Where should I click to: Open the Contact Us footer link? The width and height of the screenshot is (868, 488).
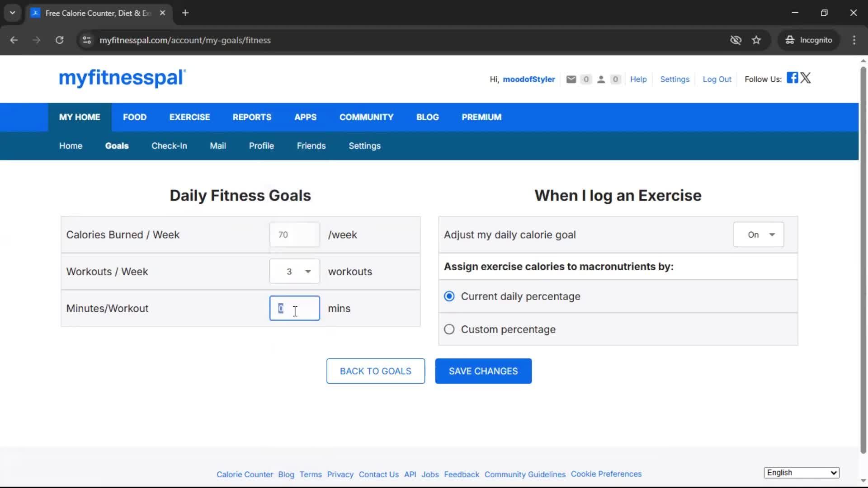[379, 474]
